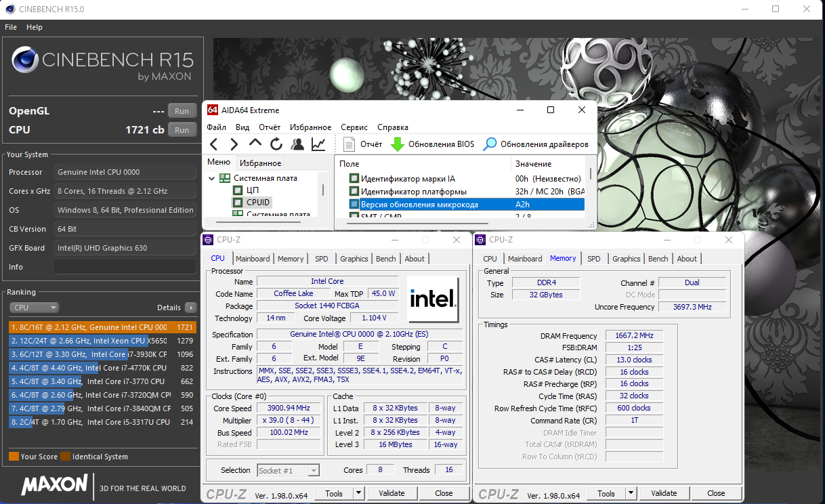Screen dimensions: 825x504
Task: Select the Избранное tab in the AIDA64 sidebar
Action: 260,163
